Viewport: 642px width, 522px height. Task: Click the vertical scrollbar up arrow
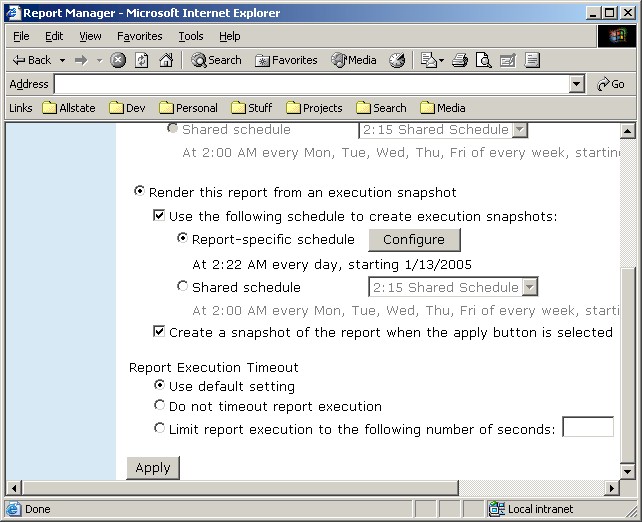click(x=627, y=131)
